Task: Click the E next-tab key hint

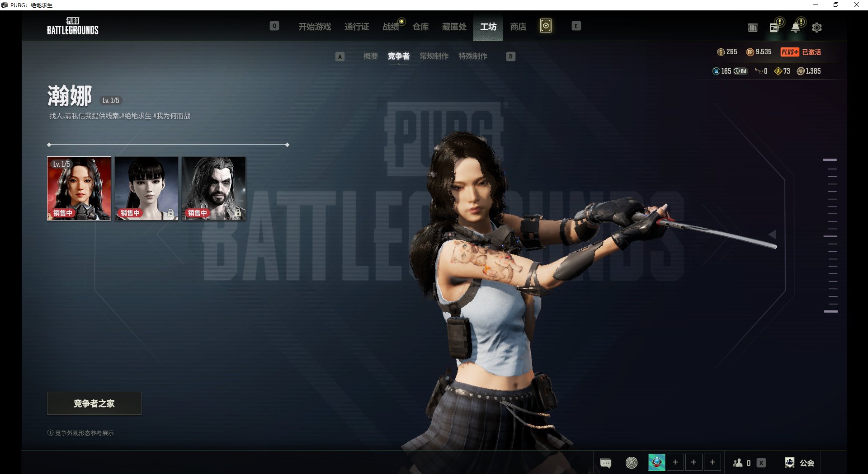Action: [576, 26]
